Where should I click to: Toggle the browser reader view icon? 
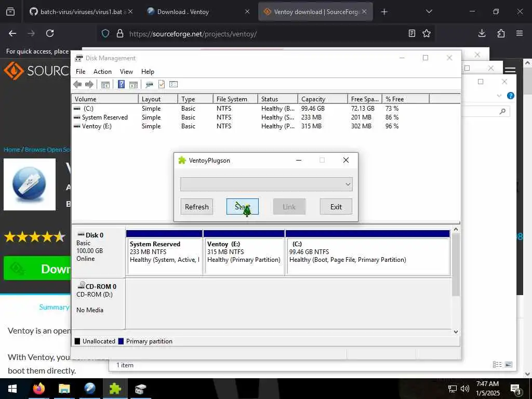[x=412, y=33]
